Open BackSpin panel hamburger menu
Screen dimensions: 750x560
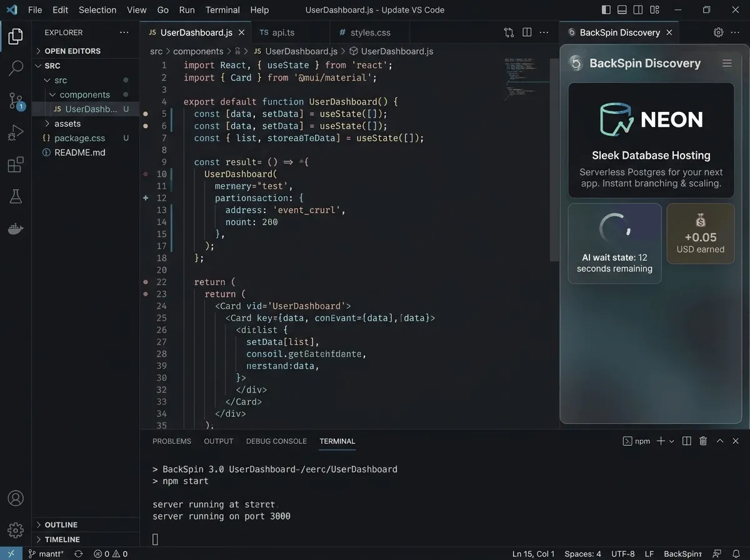pyautogui.click(x=727, y=63)
